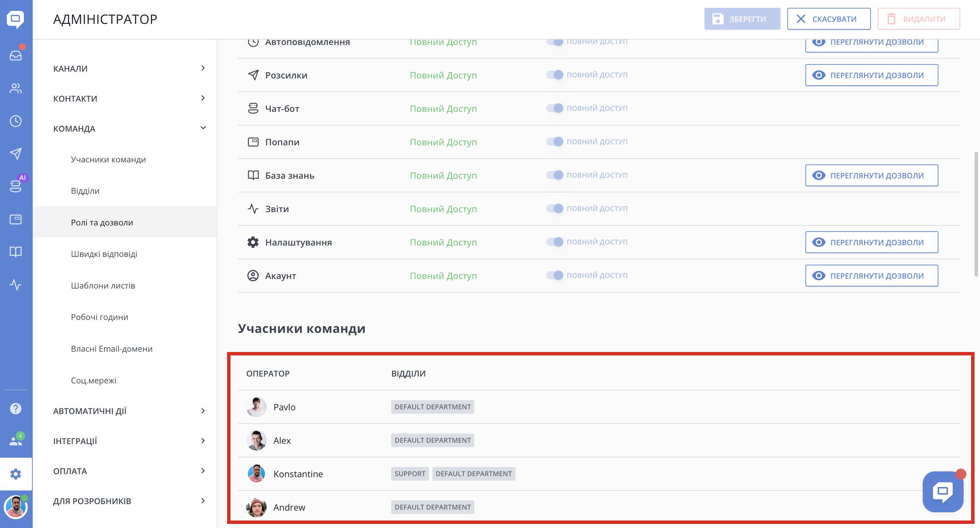The height and width of the screenshot is (528, 980).
Task: Open the reports activity sidebar icon
Action: coord(16,284)
